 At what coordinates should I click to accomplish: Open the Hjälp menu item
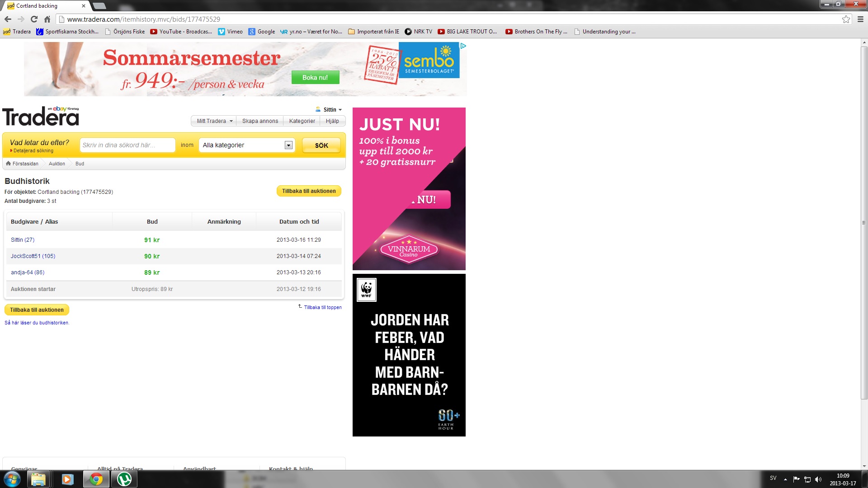point(332,121)
